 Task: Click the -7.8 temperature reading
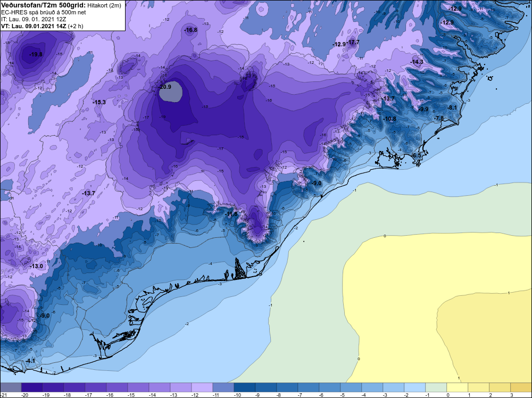439,118
